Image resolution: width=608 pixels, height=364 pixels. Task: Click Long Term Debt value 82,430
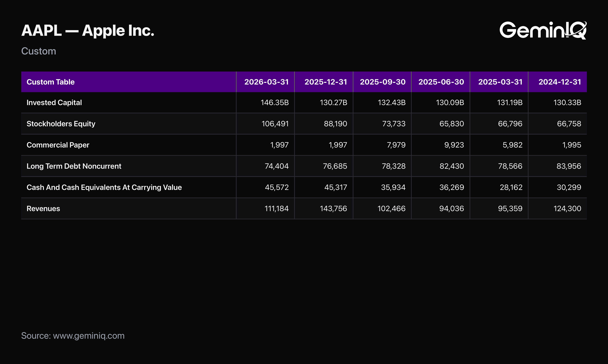tap(452, 166)
